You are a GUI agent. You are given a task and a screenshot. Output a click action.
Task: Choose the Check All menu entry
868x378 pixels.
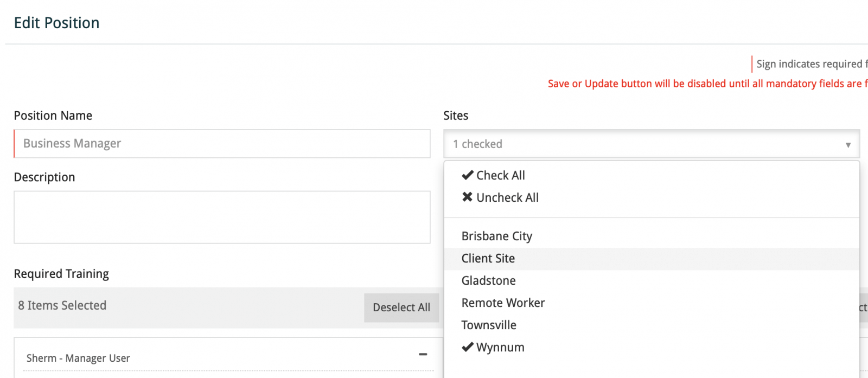tap(500, 176)
